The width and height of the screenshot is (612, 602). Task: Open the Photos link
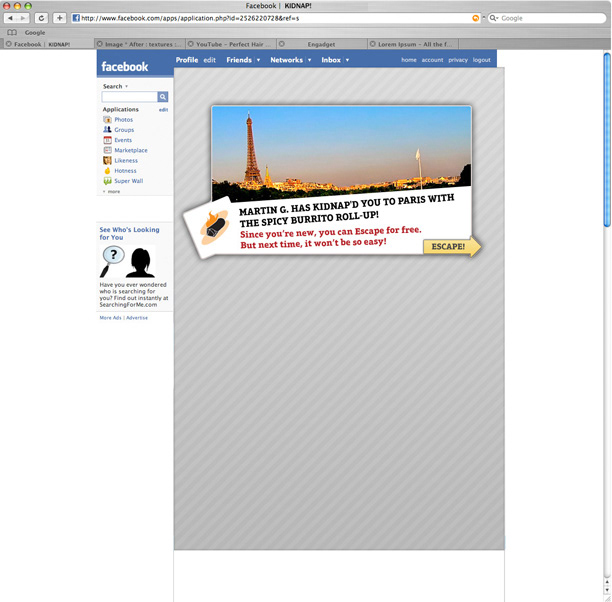coord(123,119)
